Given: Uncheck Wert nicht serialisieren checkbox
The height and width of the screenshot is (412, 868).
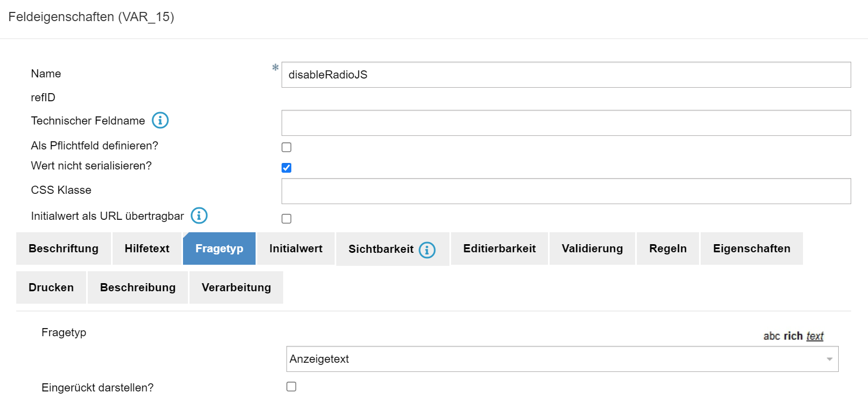Looking at the screenshot, I should pos(286,168).
